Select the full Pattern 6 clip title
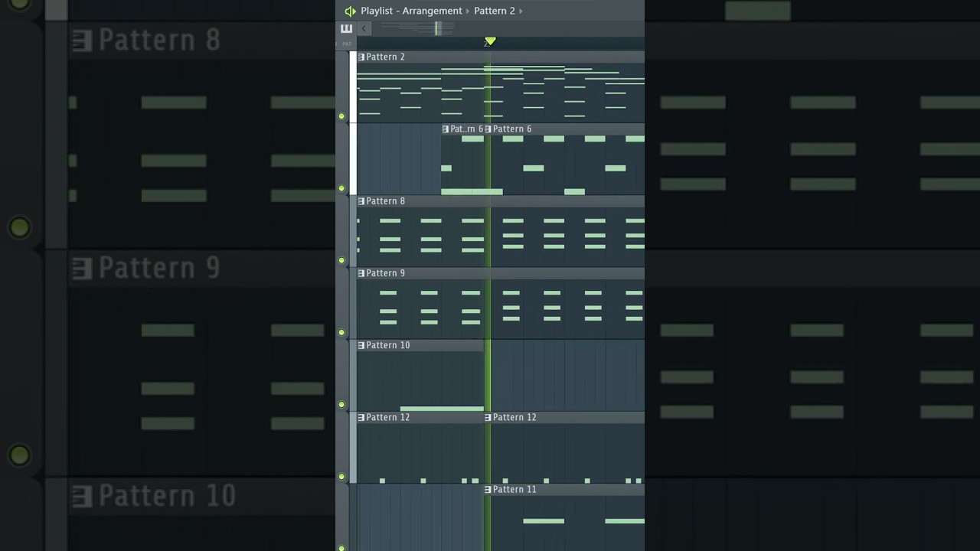980x551 pixels. click(564, 129)
